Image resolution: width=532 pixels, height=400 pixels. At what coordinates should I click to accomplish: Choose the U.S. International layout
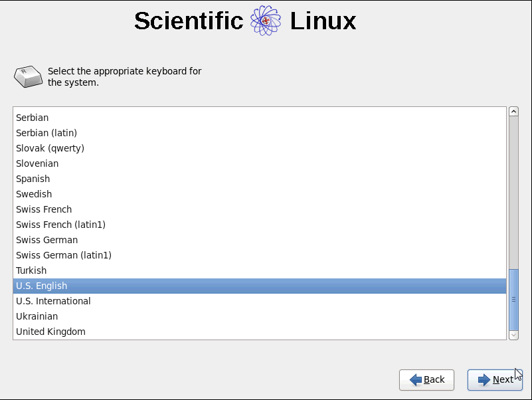pyautogui.click(x=260, y=301)
